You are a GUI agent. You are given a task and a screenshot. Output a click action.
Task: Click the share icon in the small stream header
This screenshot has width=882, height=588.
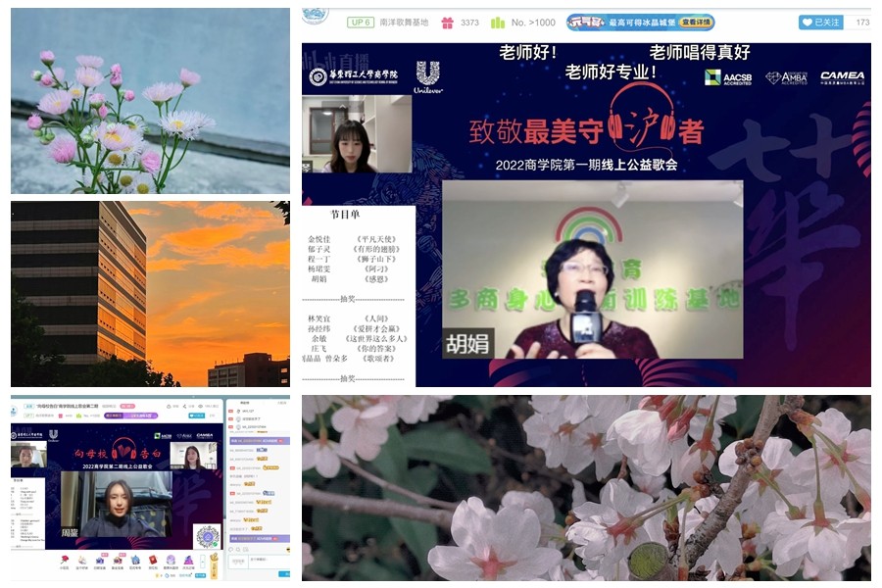(184, 407)
